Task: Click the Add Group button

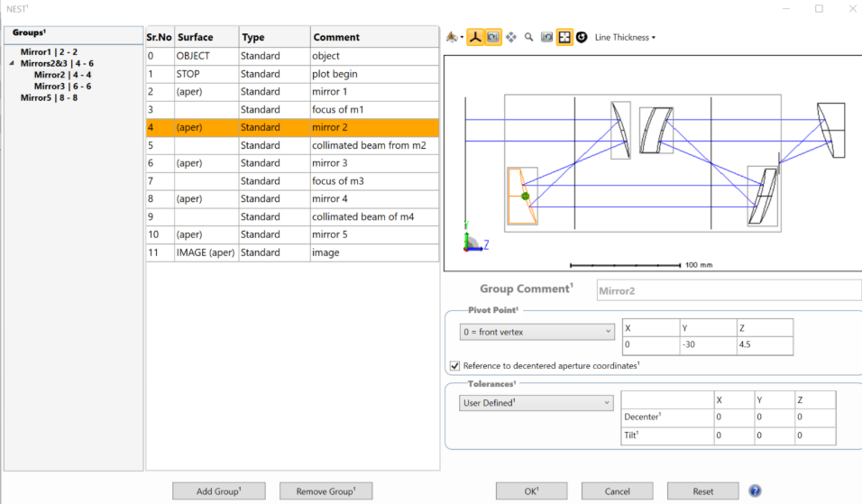Action: tap(219, 491)
